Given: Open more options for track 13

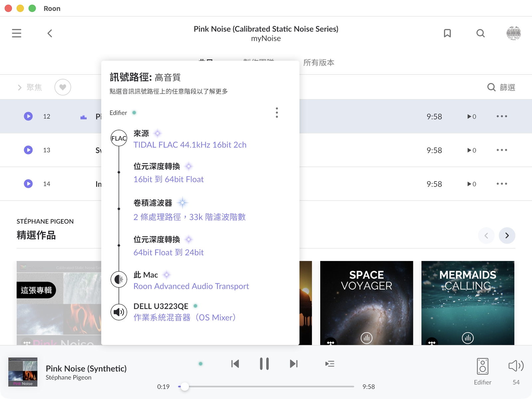Looking at the screenshot, I should [x=502, y=150].
